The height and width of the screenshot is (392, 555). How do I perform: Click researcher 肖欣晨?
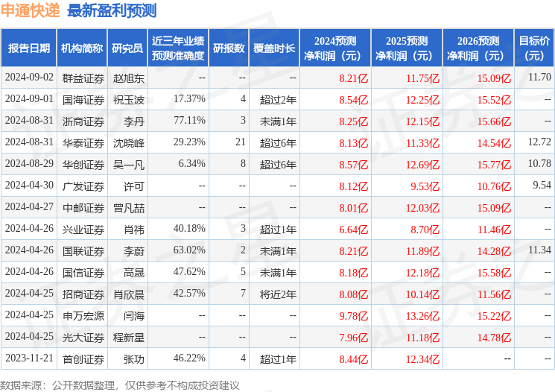[129, 294]
